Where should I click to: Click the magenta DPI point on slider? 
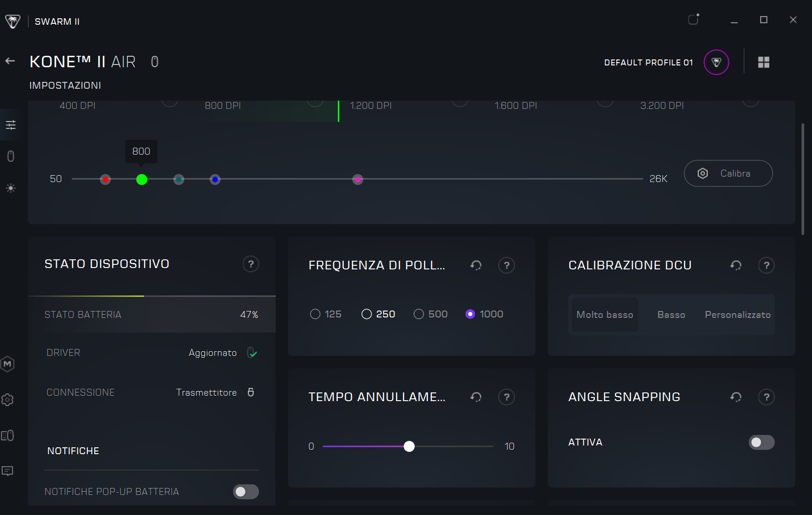pyautogui.click(x=358, y=179)
